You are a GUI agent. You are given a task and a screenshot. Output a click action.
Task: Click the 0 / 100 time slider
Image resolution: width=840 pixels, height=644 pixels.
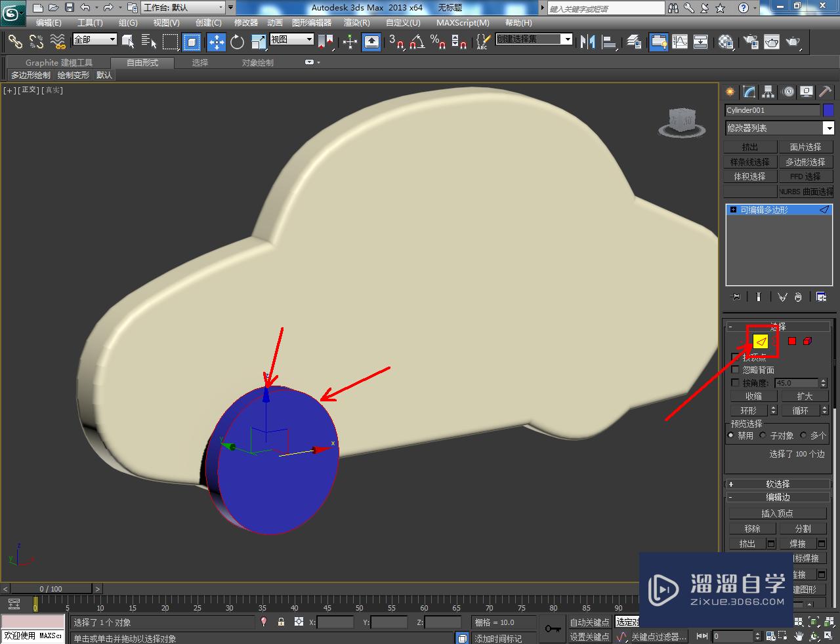tap(51, 588)
